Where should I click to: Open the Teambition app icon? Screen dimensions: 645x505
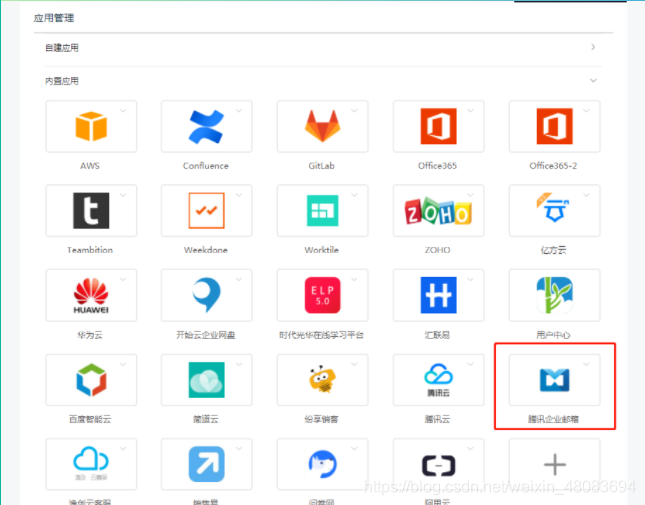[x=91, y=211]
